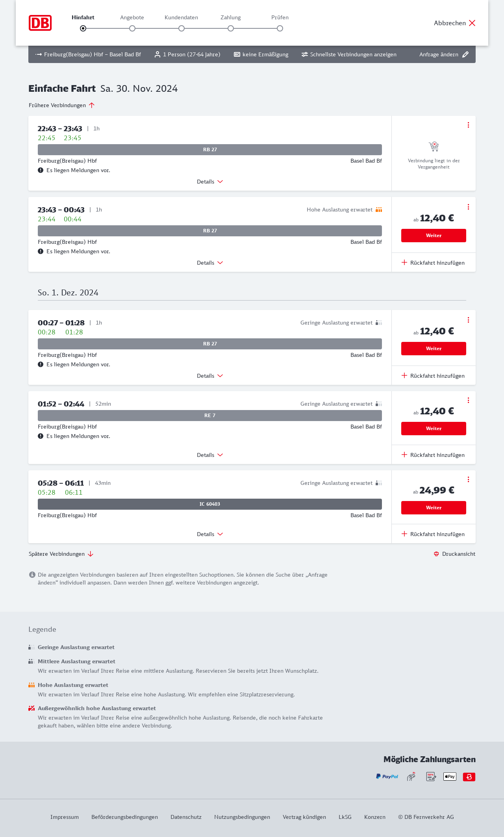Screen dimensions: 504x837
Task: Click the Apple Pay payment icon
Action: tap(450, 776)
